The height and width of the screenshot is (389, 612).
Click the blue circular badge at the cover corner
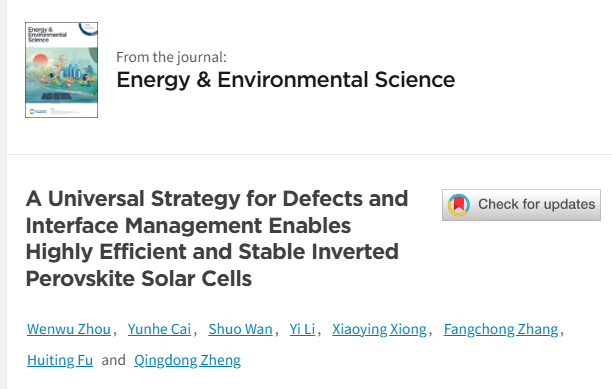click(89, 28)
